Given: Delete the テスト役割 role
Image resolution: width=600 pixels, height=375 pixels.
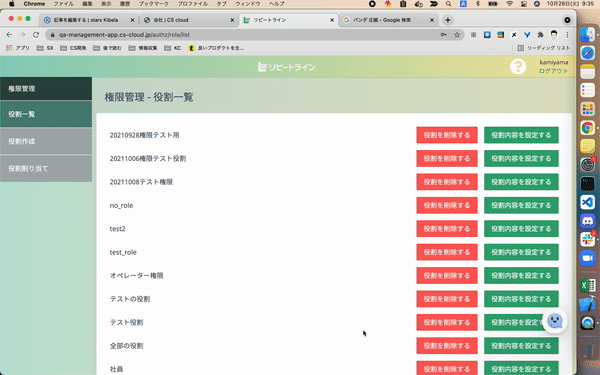Looking at the screenshot, I should coord(447,322).
